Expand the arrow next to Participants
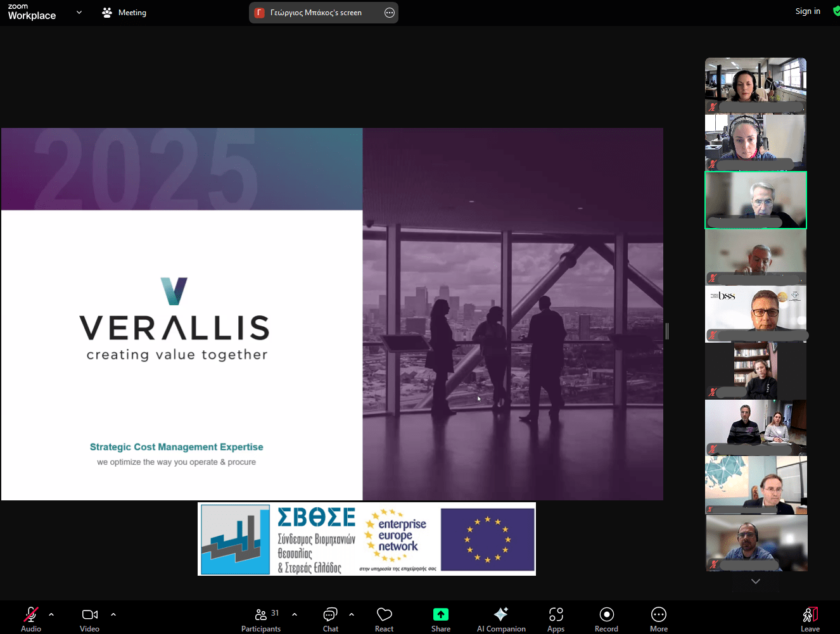Screen dimensions: 840x634 295,614
